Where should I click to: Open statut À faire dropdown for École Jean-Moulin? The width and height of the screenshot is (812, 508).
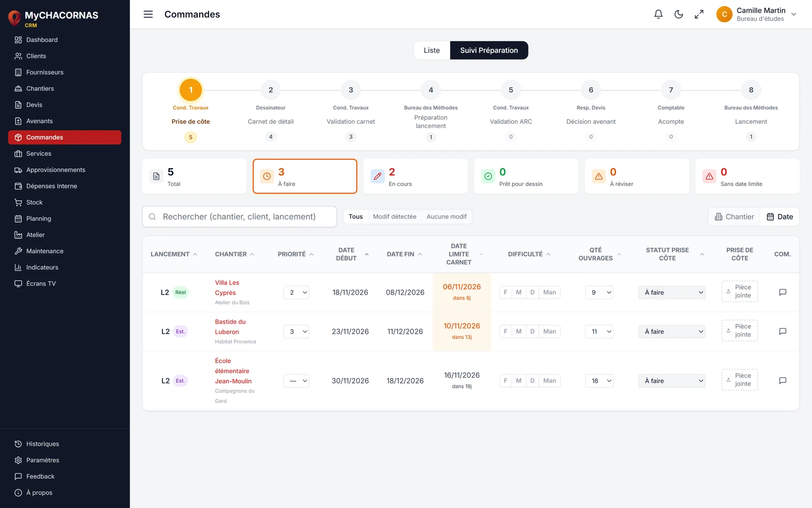(x=672, y=380)
